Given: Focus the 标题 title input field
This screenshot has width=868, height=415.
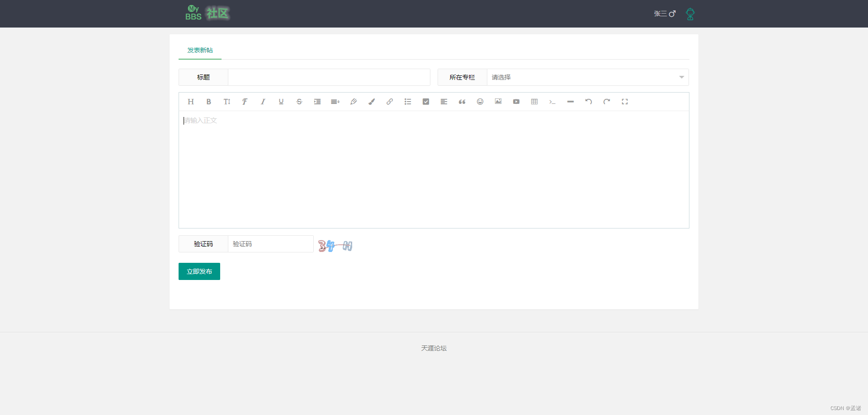Looking at the screenshot, I should click(x=329, y=77).
